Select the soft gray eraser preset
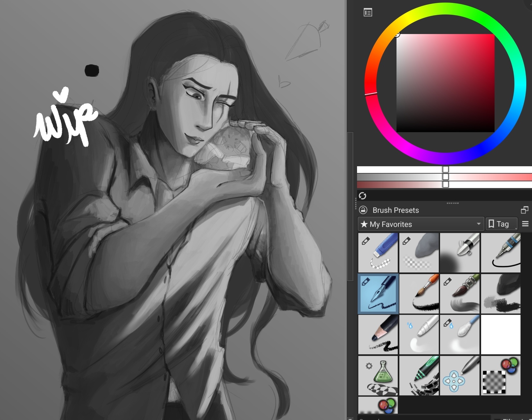This screenshot has width=532, height=420. (419, 253)
